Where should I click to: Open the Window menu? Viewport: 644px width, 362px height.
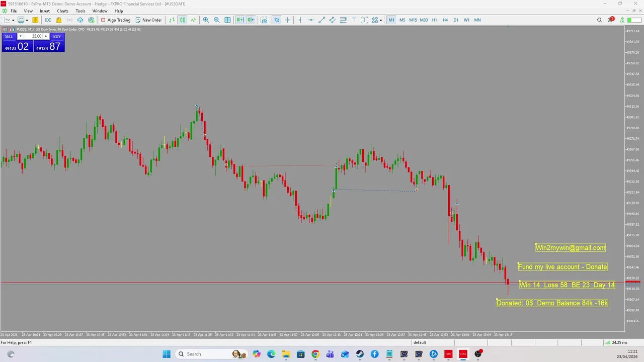pos(100,11)
